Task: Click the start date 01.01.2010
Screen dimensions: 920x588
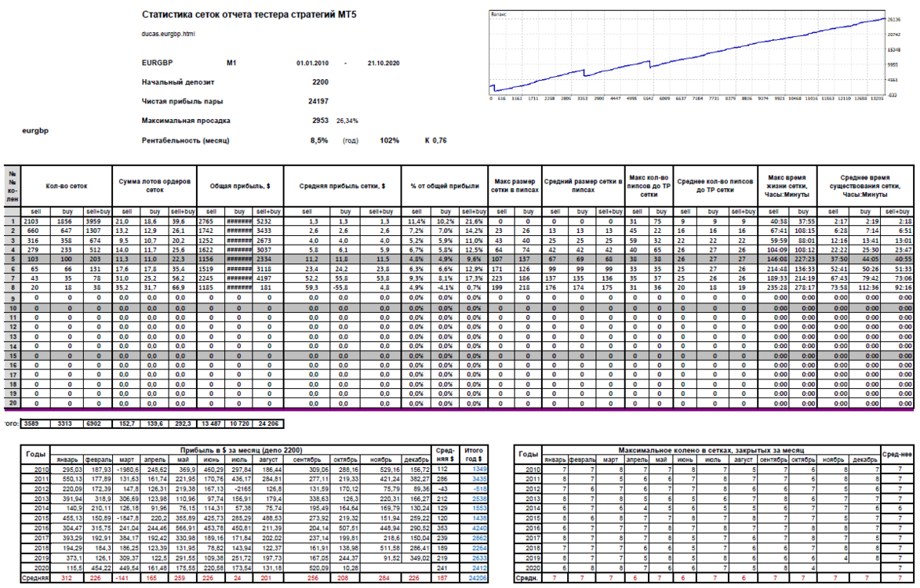Action: click(x=313, y=63)
